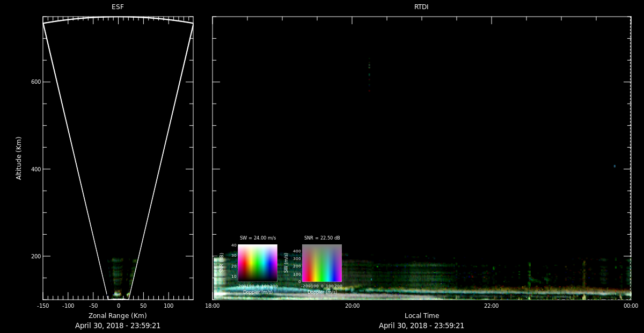Click the faint echo near 400 km at right edge
The image size is (644, 333).
click(614, 166)
